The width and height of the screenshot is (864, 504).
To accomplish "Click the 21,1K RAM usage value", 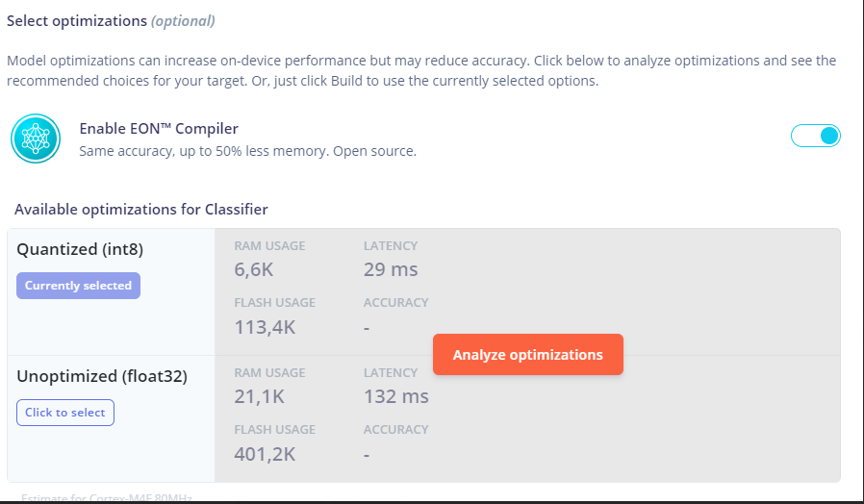I will tap(259, 396).
